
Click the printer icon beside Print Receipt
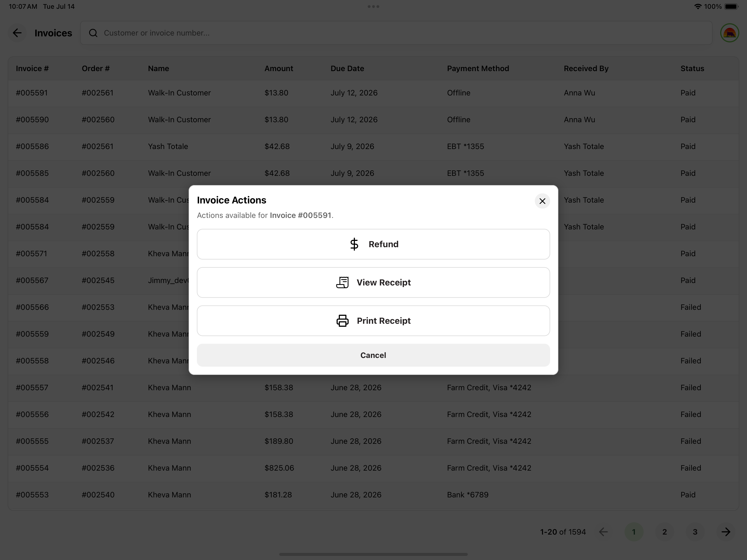342,320
